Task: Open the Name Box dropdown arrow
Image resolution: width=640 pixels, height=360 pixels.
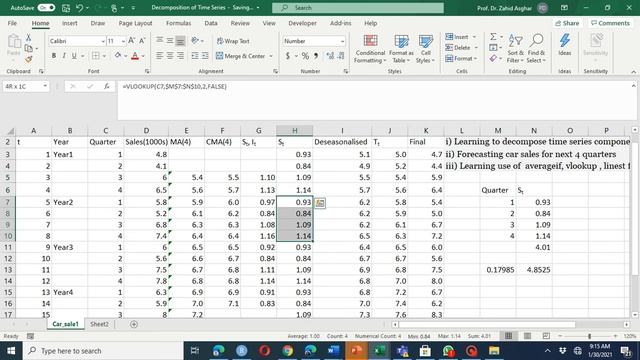Action: point(45,86)
